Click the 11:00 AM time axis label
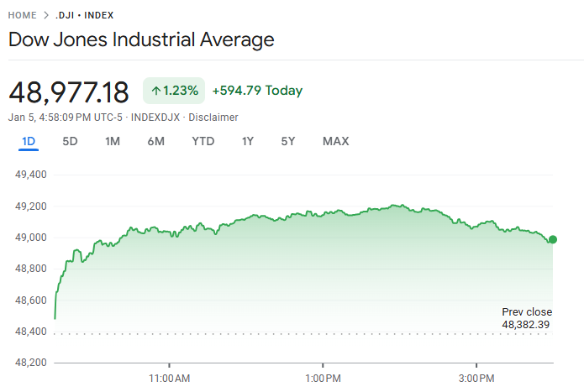This screenshot has width=584, height=392. click(x=170, y=379)
